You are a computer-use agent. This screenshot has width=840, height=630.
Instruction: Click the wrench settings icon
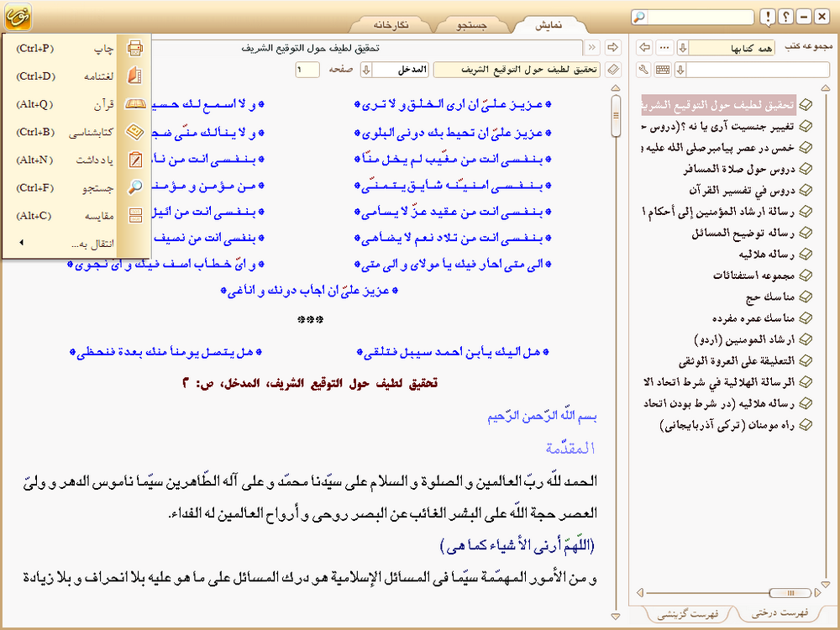644,70
